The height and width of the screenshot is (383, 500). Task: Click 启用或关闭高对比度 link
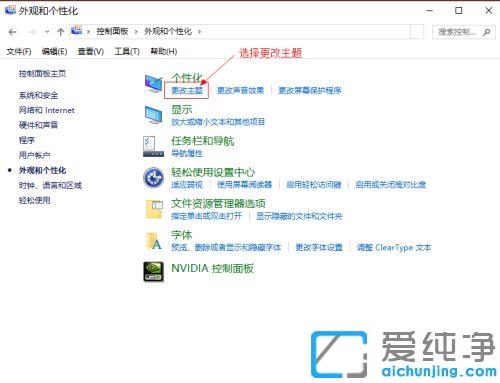tap(391, 185)
